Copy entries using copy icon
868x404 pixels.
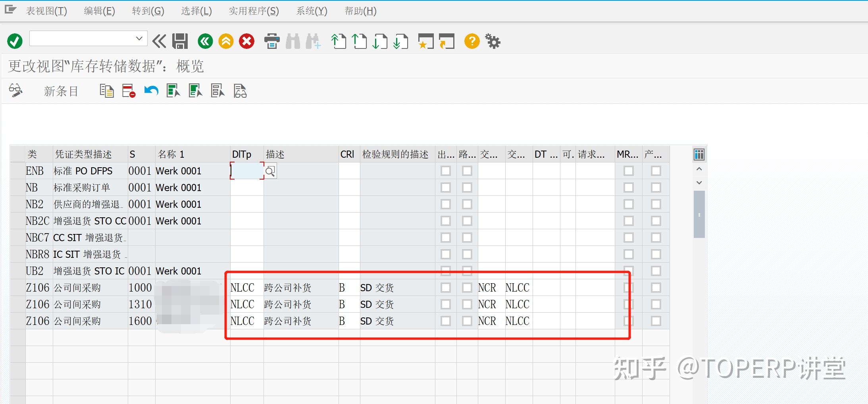(x=107, y=91)
